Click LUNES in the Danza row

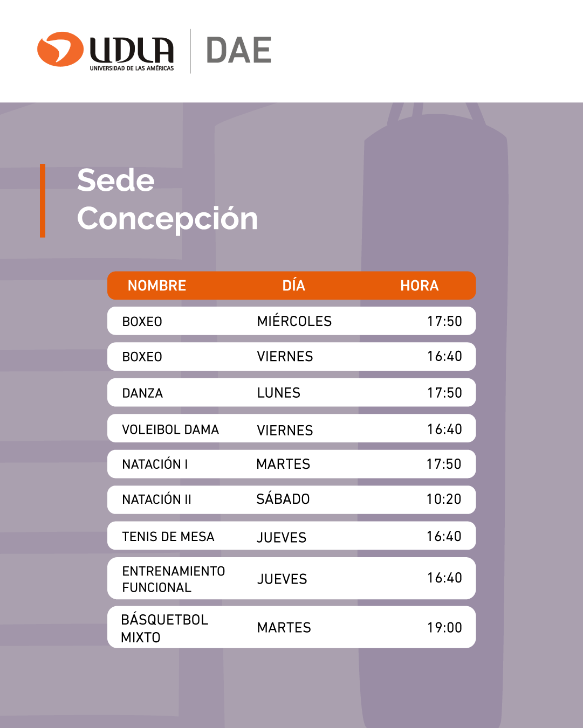point(278,393)
